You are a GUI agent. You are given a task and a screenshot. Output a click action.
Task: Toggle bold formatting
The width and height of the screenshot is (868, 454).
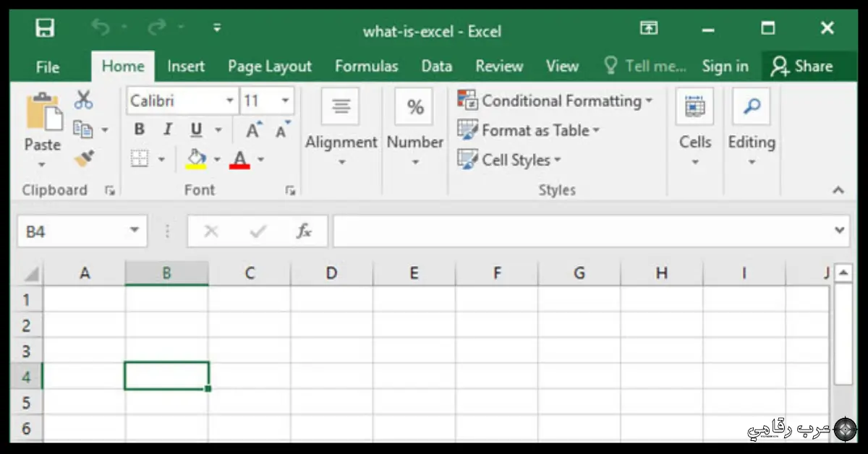tap(139, 129)
